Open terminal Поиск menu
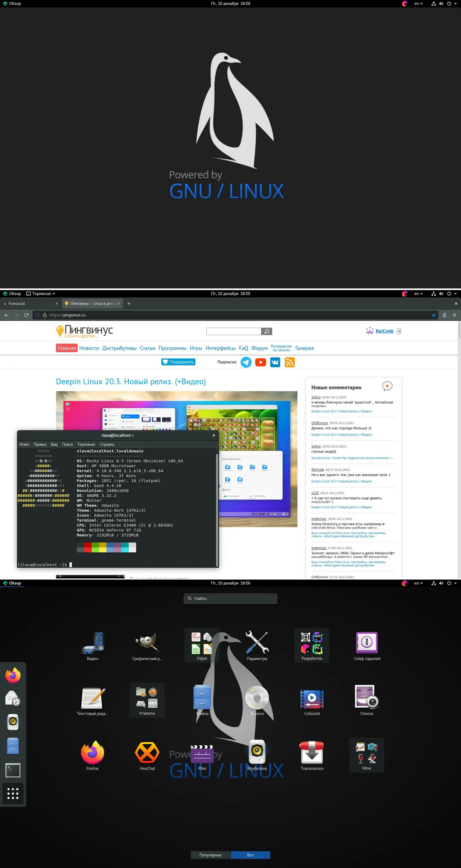Screen dimensions: 461x868 pos(67,444)
